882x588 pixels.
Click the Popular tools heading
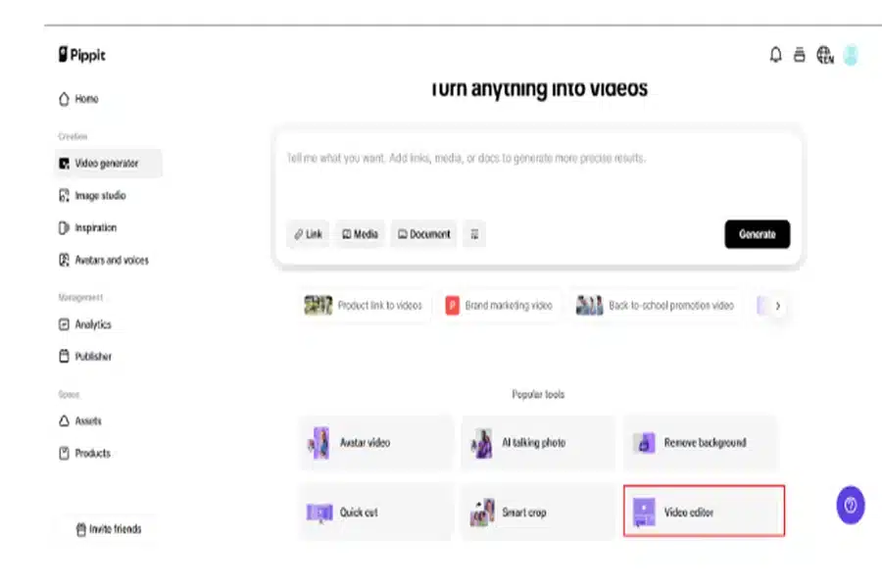pos(538,394)
